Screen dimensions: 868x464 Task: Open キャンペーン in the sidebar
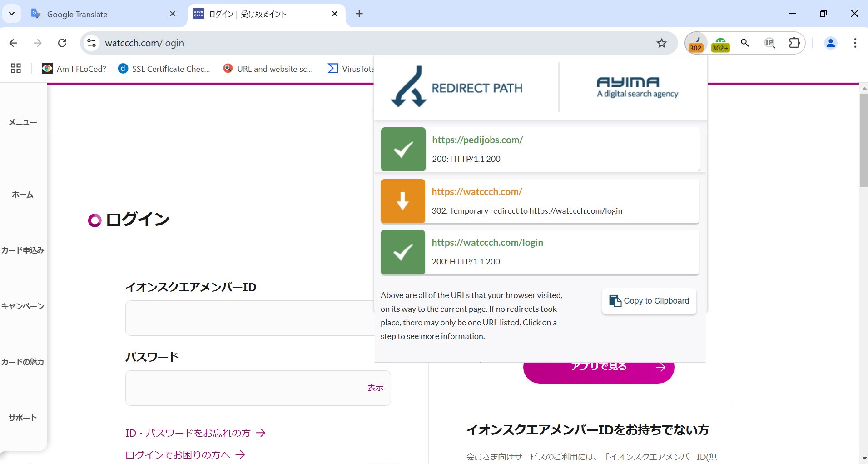(x=23, y=306)
